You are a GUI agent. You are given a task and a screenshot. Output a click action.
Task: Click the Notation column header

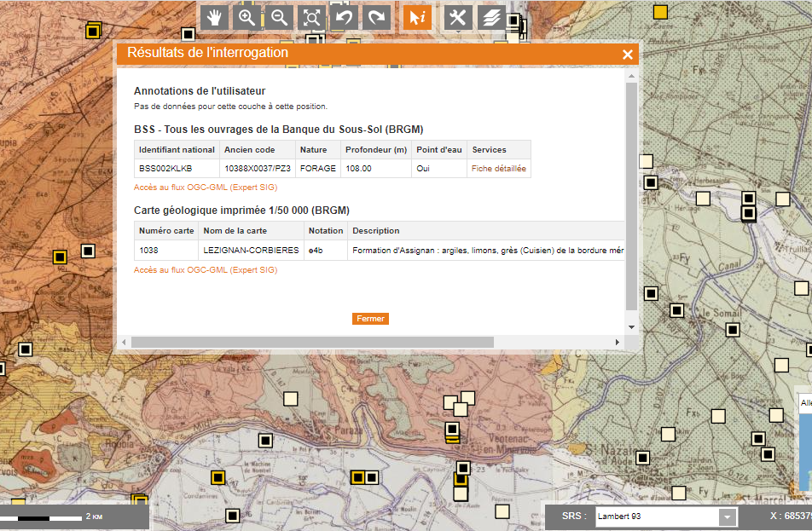[x=326, y=231]
